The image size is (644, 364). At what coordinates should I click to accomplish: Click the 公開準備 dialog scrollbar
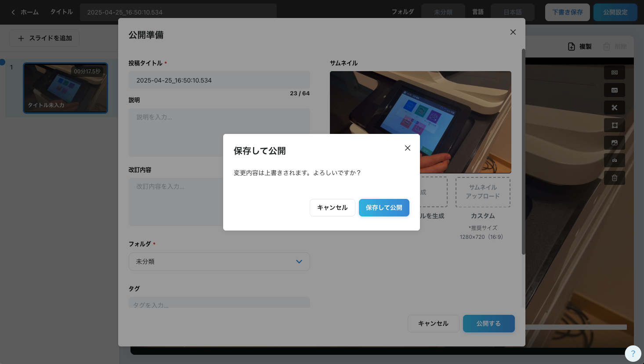(x=523, y=151)
